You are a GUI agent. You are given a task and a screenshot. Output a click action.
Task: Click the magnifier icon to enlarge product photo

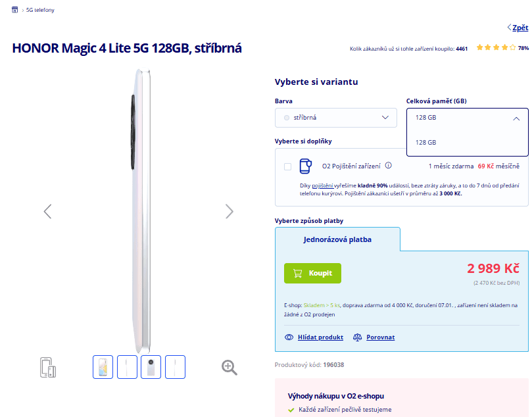pyautogui.click(x=229, y=367)
